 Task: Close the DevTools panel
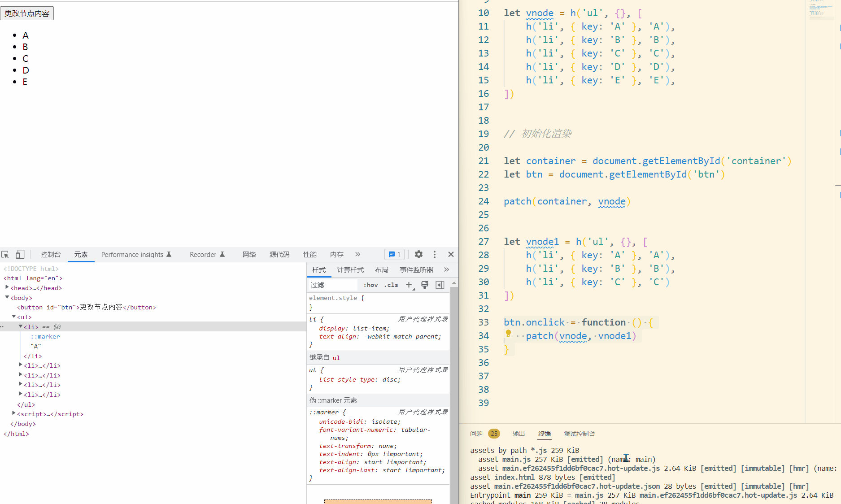click(x=451, y=255)
